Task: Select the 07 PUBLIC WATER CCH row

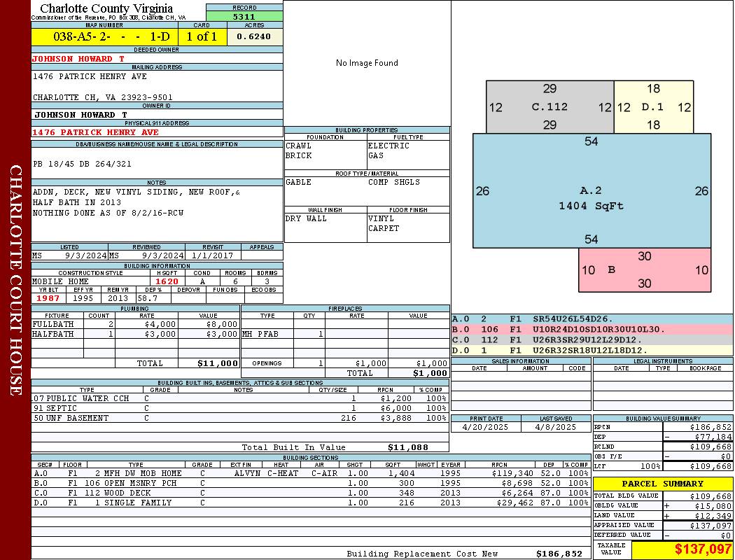Action: tap(239, 398)
